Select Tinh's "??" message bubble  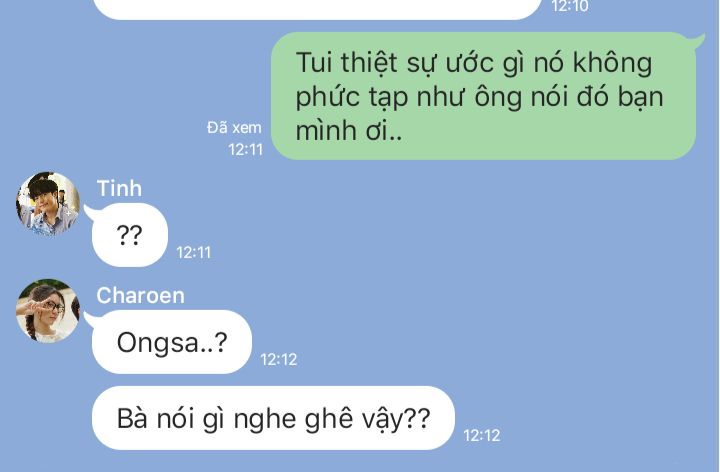pyautogui.click(x=130, y=235)
